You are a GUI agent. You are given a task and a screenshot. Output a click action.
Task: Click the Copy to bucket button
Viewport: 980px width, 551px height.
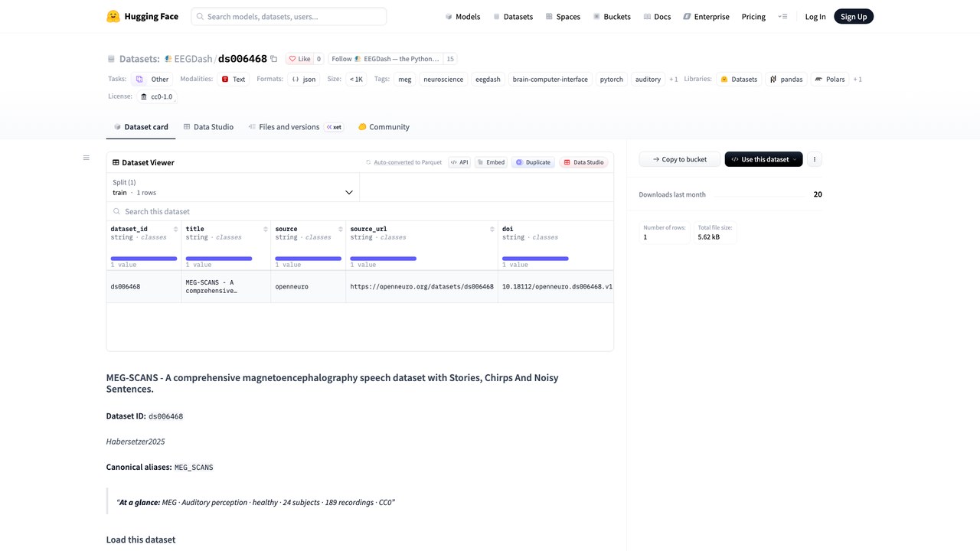[x=680, y=159]
